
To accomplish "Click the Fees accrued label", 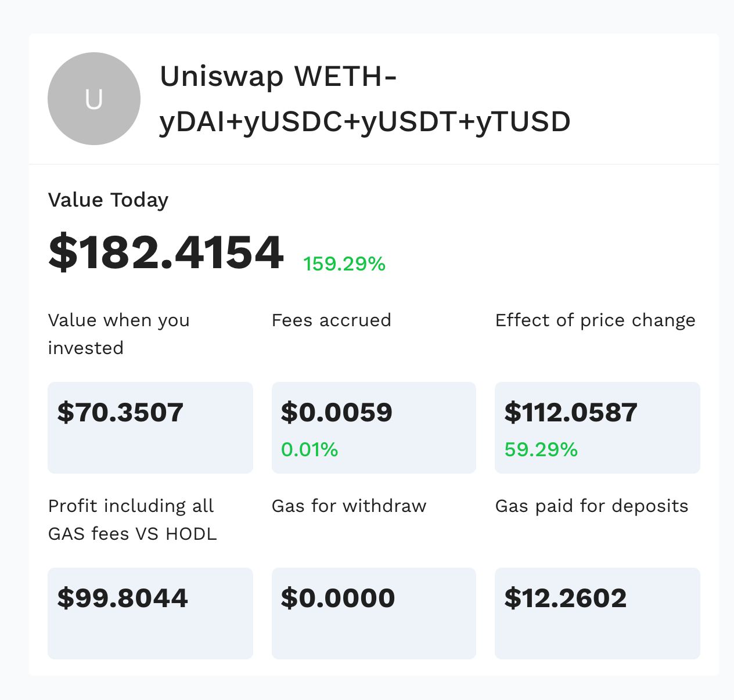I will pyautogui.click(x=331, y=320).
